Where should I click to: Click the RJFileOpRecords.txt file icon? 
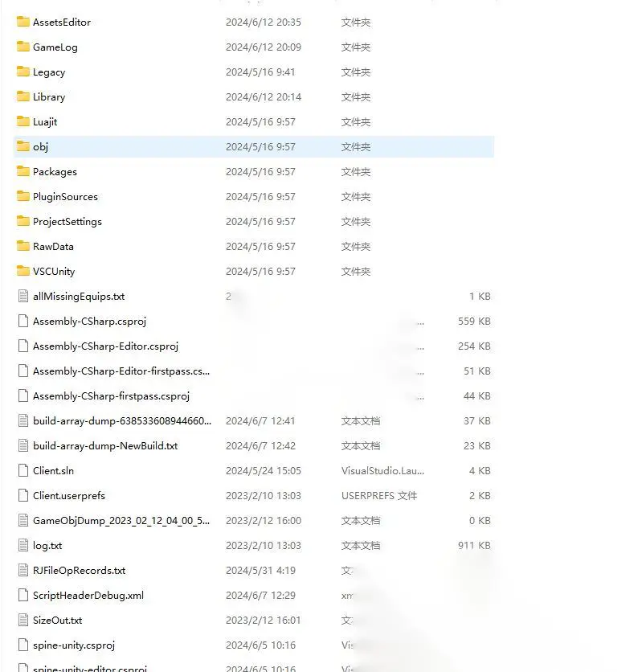(x=23, y=570)
